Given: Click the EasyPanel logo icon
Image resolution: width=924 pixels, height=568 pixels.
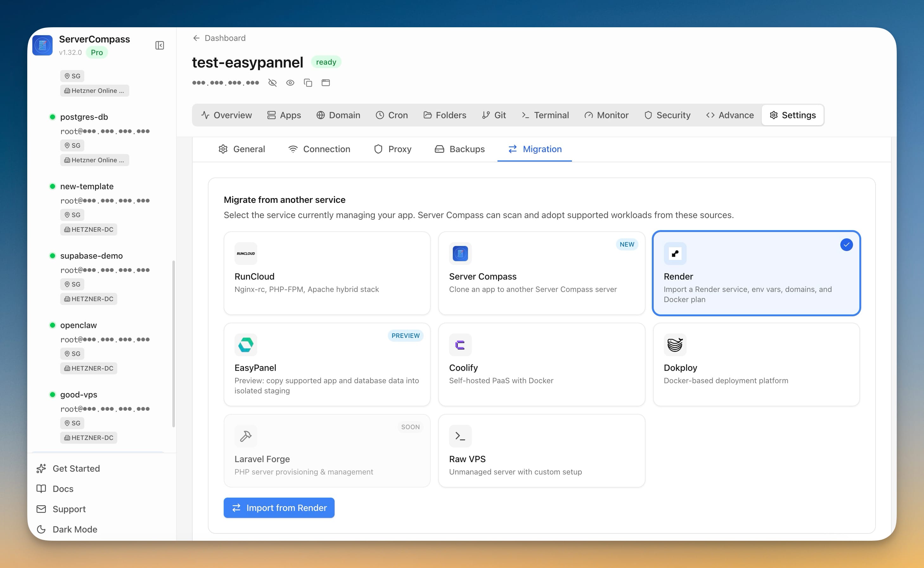Looking at the screenshot, I should 246,345.
